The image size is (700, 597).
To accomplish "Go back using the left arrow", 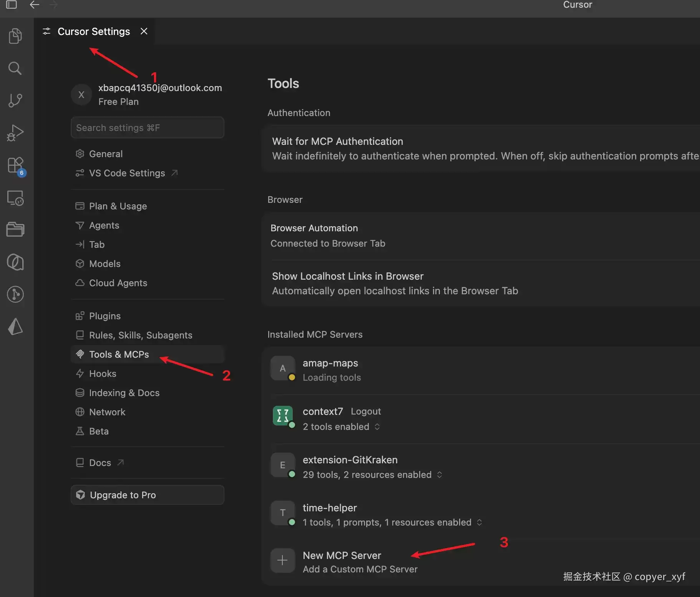I will (35, 5).
